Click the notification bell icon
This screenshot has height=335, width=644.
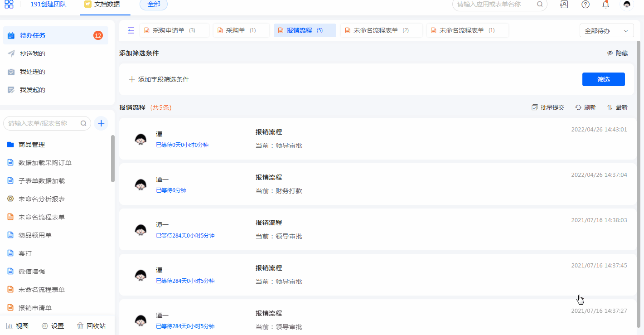click(605, 5)
